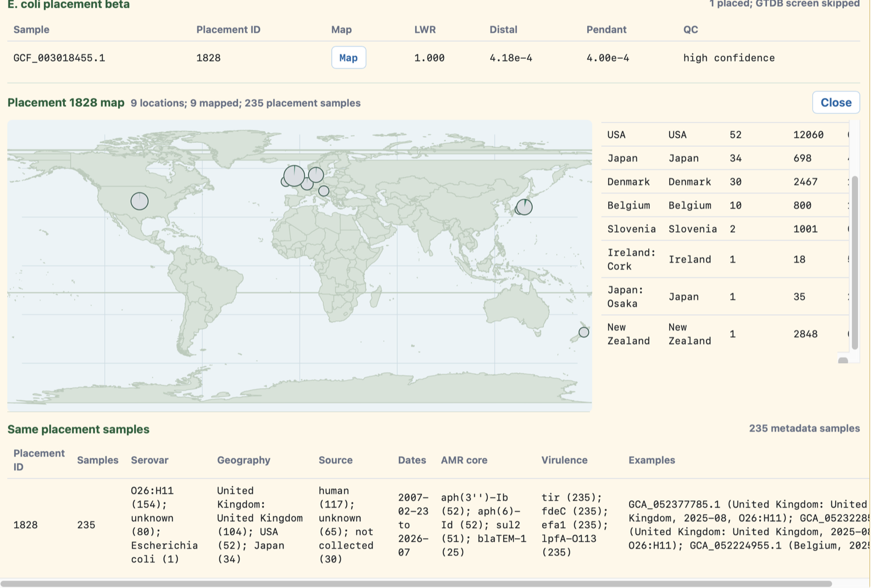Image resolution: width=879 pixels, height=588 pixels.
Task: Select the examples cell starting GCA_052377785.1
Action: [749, 525]
